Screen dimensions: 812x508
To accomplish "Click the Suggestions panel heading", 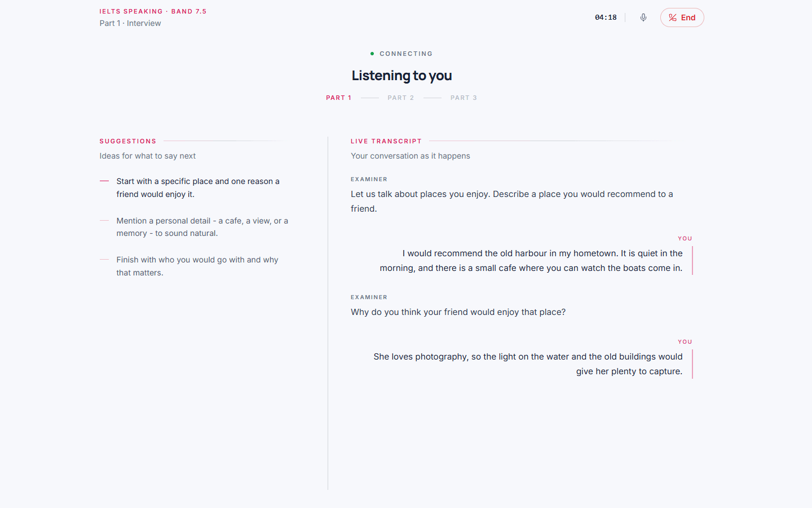I will click(128, 141).
